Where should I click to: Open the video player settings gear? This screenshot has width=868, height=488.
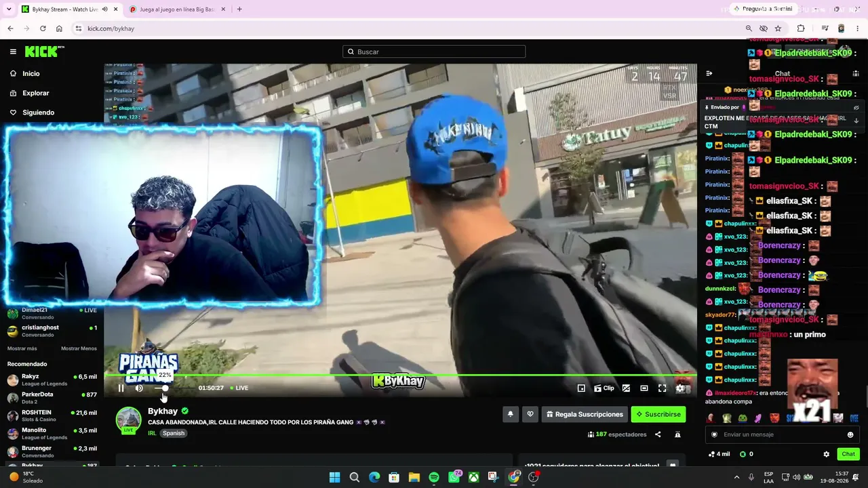680,388
